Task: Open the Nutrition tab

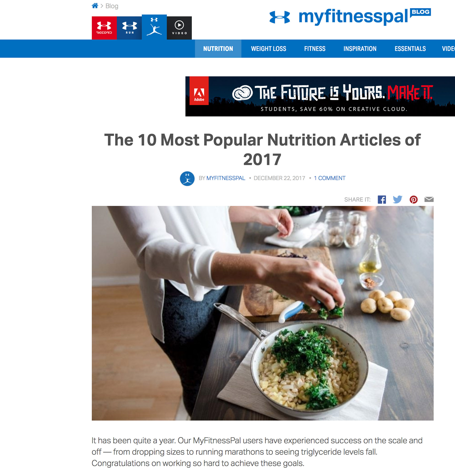Action: (218, 49)
